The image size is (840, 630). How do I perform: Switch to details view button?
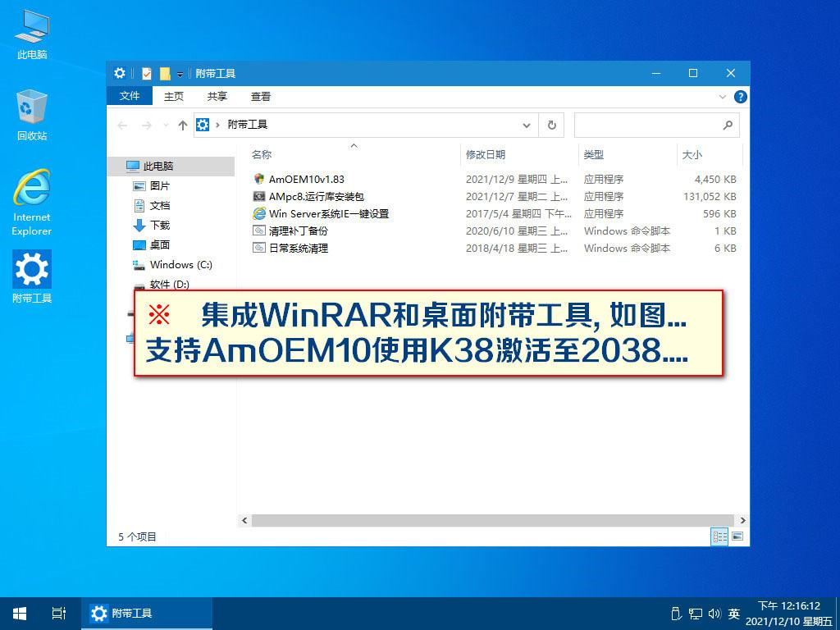tap(719, 536)
